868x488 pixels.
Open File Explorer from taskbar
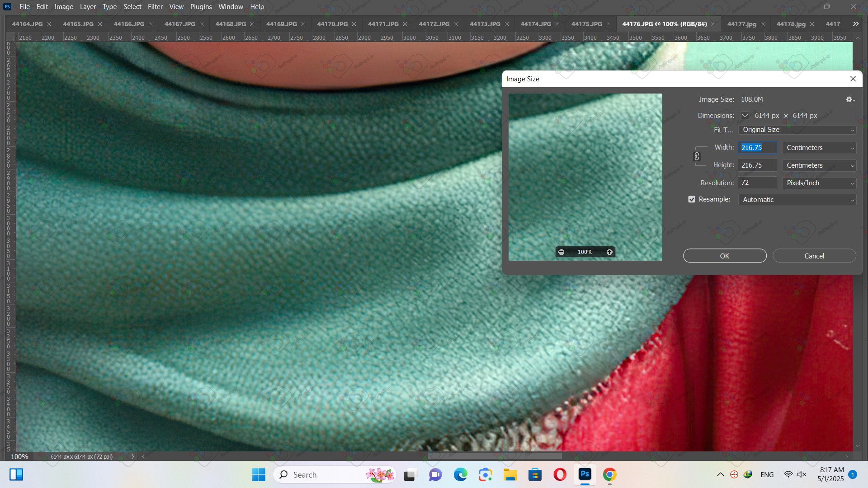coord(510,474)
